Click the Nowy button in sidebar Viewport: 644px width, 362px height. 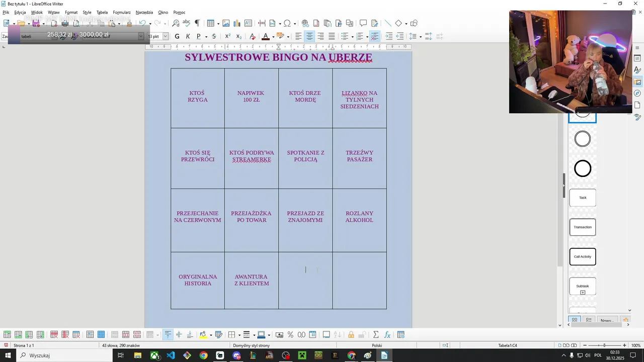[607, 320]
